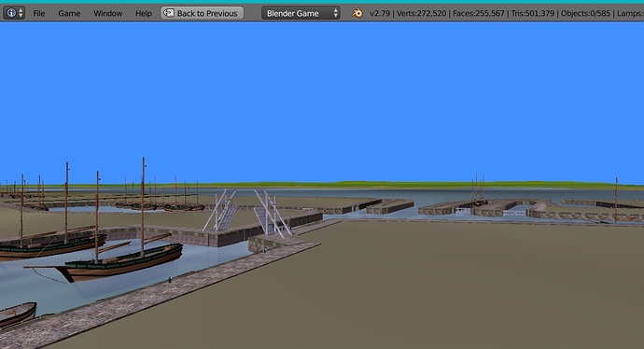Click the Faces:255,567 statistic text
This screenshot has width=644, height=349.
[x=479, y=13]
